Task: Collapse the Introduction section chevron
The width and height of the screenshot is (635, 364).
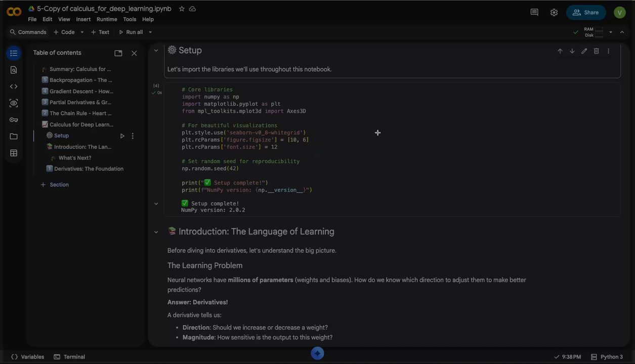Action: tap(156, 232)
